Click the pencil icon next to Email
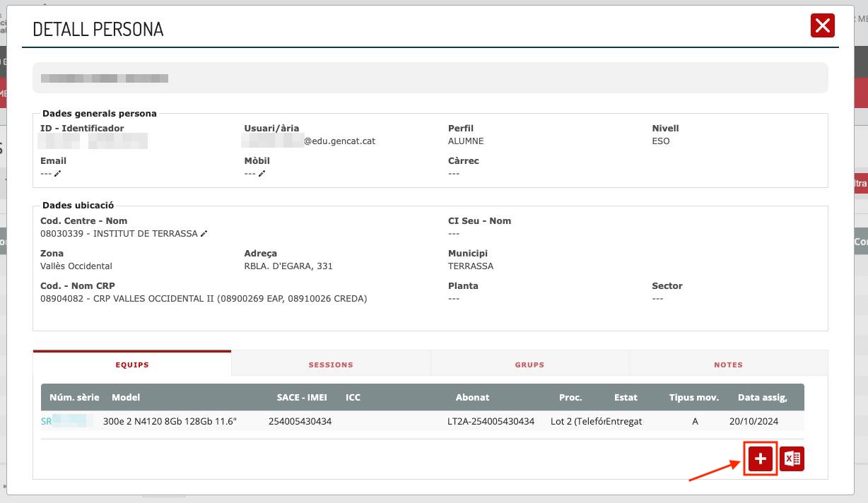Viewport: 868px width, 503px height. pos(58,174)
